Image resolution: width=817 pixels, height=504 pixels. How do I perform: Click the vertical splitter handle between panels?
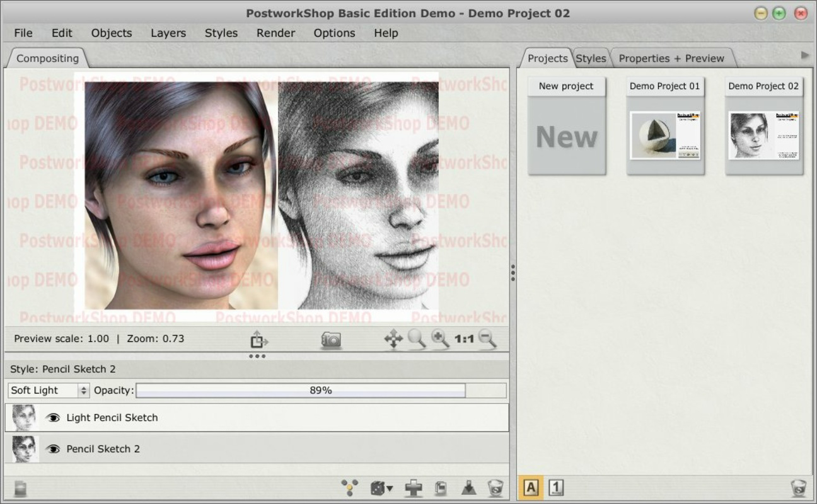click(513, 272)
